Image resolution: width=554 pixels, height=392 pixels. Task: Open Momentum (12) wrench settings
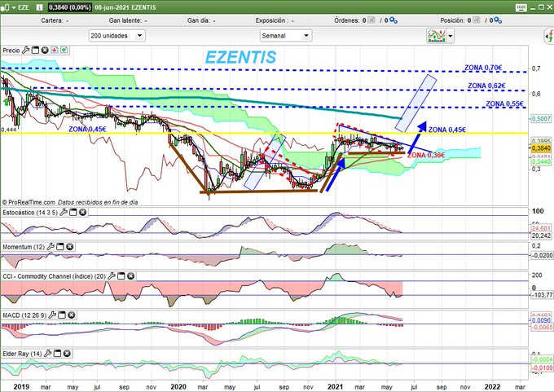pos(51,246)
